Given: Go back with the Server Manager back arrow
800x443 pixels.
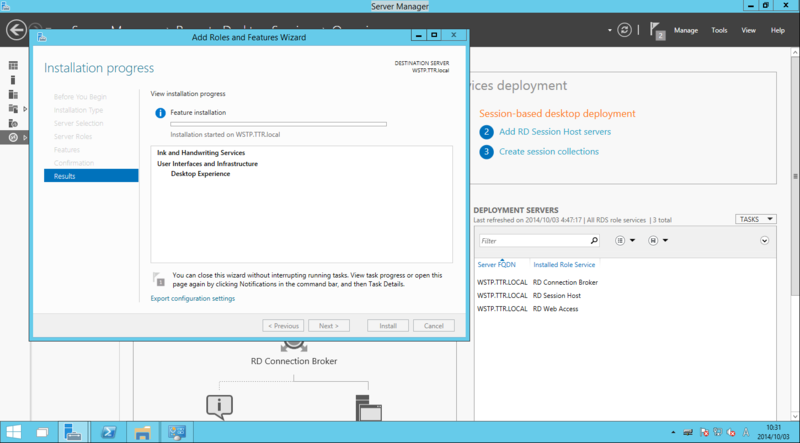Looking at the screenshot, I should 16,30.
